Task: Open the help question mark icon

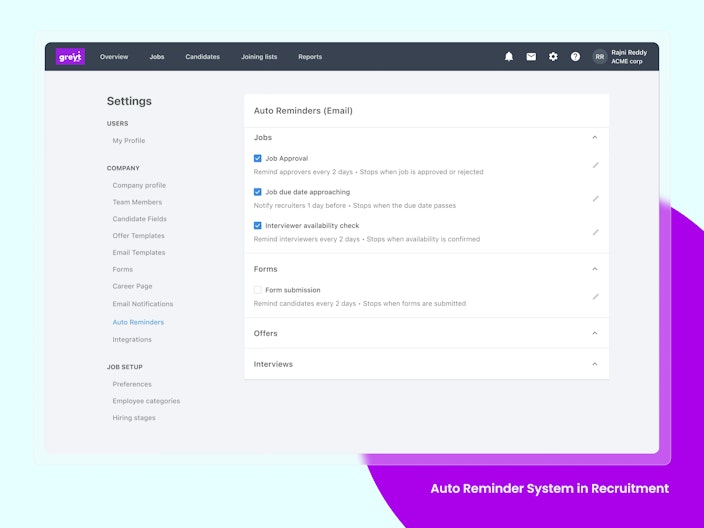Action: coord(575,57)
